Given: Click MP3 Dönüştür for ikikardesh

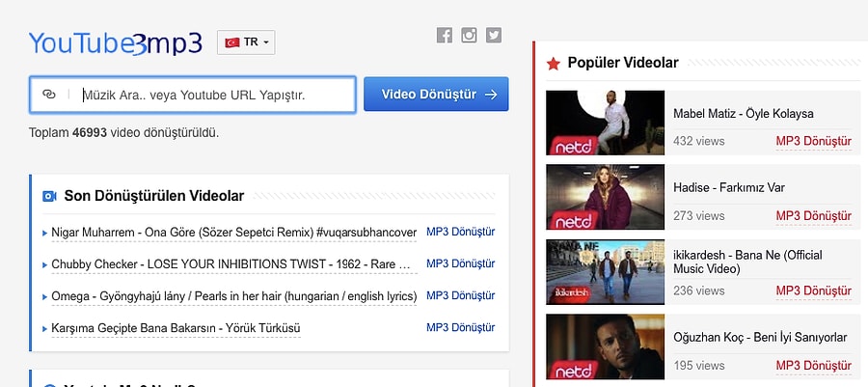Looking at the screenshot, I should pyautogui.click(x=814, y=290).
